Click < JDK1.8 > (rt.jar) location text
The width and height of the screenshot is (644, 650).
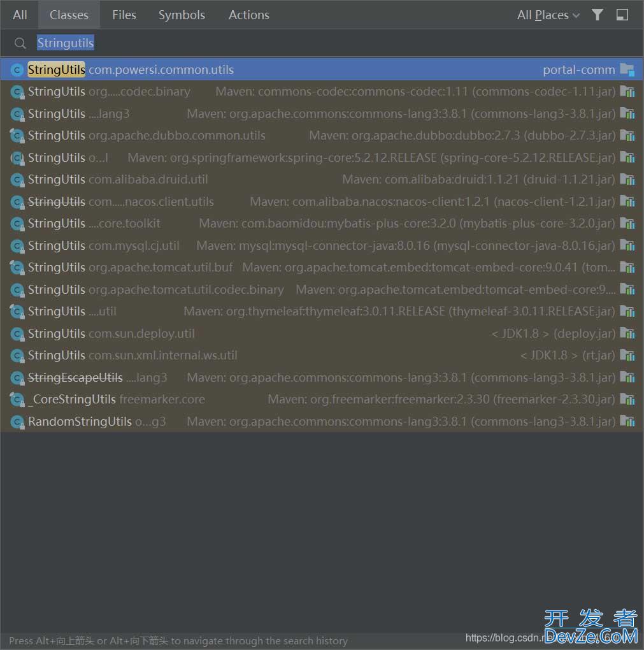568,355
